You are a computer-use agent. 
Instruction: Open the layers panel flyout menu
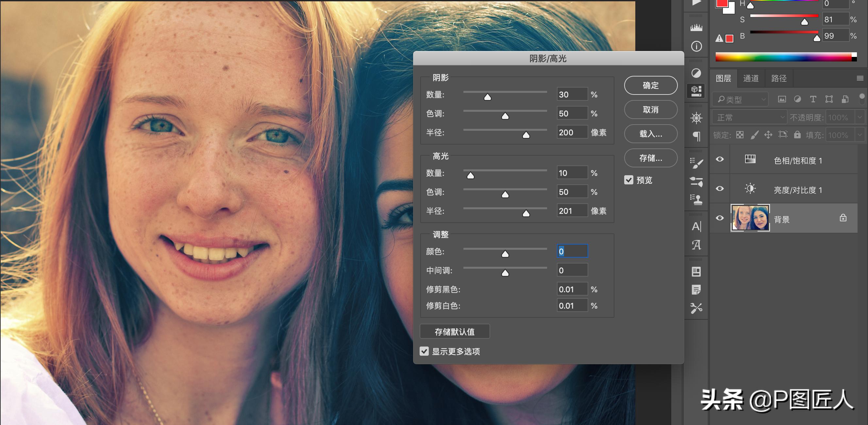click(x=860, y=78)
